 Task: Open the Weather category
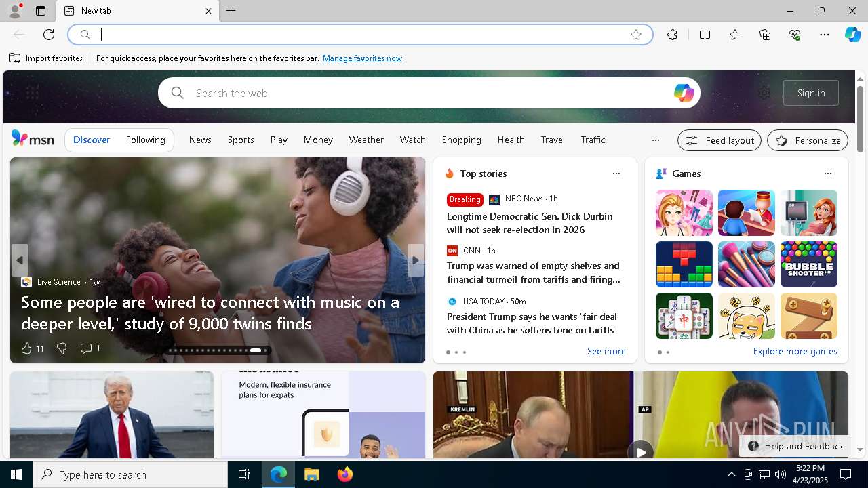(366, 140)
